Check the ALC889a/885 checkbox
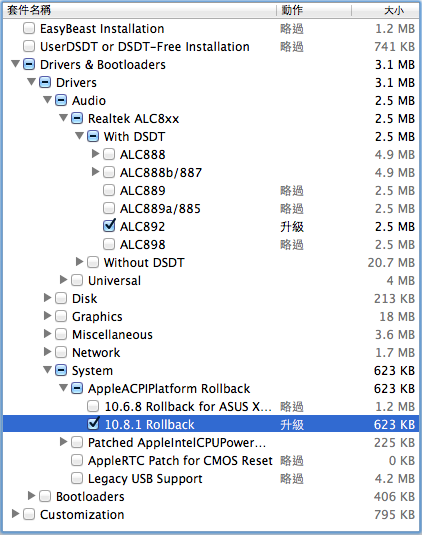Screen dimensions: 422x535 [x=109, y=208]
